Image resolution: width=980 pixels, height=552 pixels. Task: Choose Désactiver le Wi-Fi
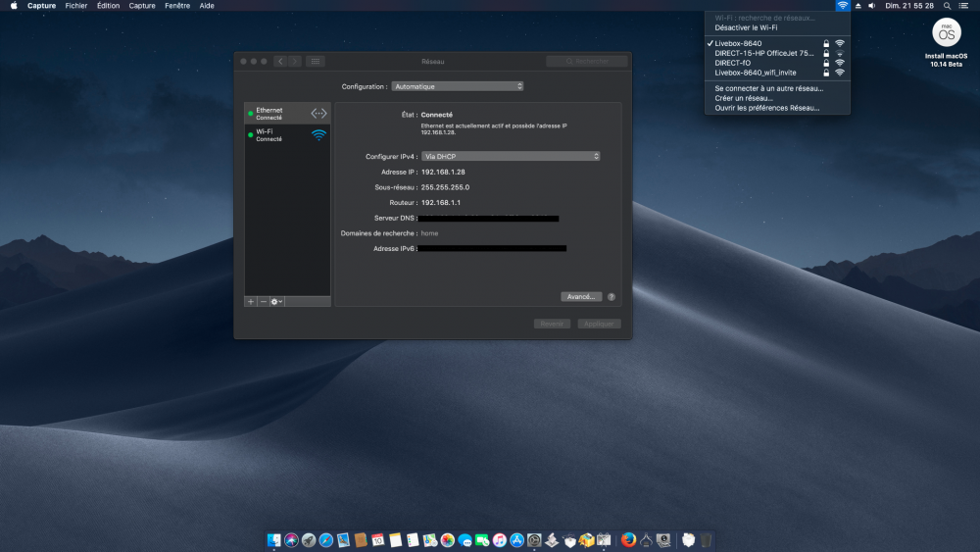click(x=777, y=27)
